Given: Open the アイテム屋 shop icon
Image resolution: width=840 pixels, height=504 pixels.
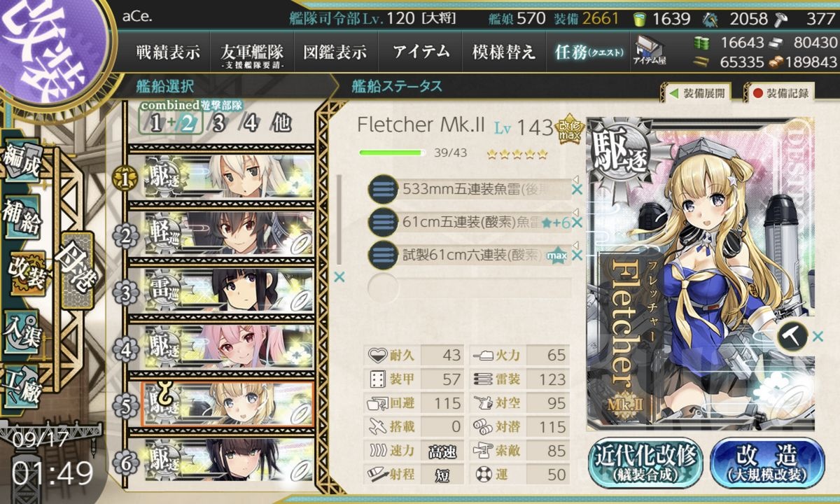Looking at the screenshot, I should [x=650, y=50].
